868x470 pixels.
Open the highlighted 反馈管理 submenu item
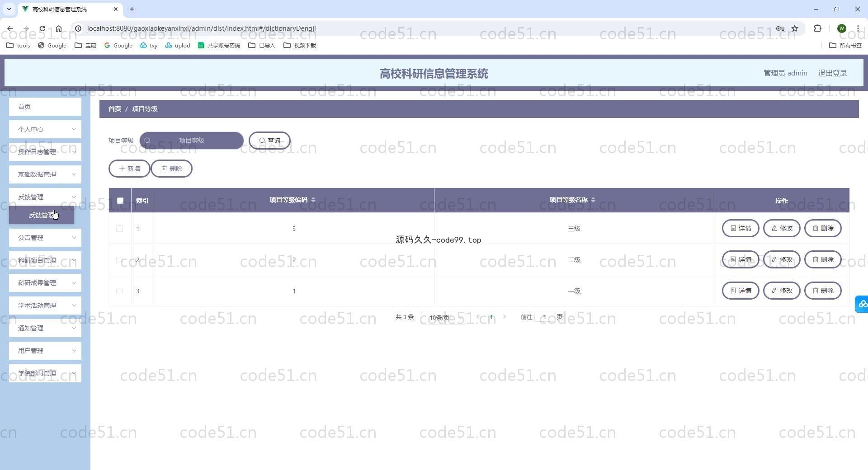point(42,215)
